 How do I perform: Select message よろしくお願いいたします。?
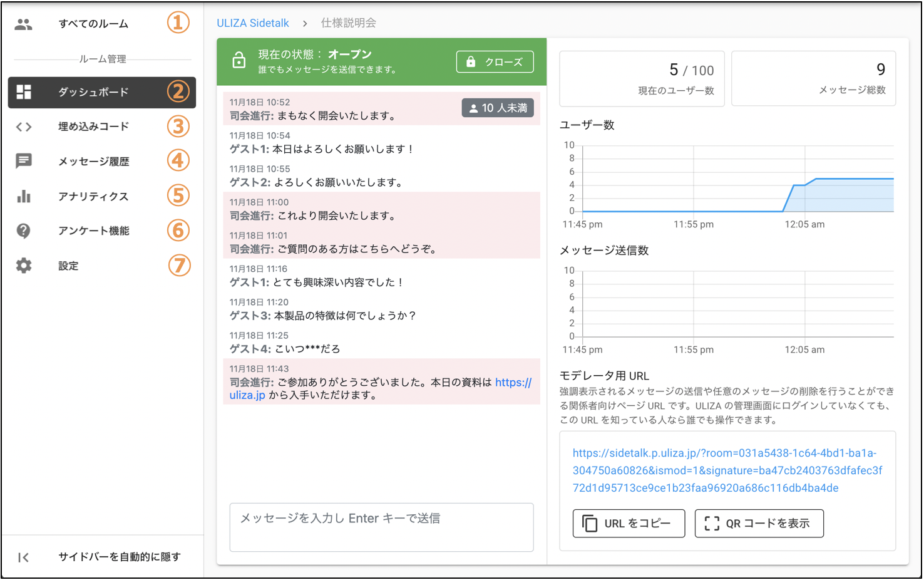click(381, 175)
